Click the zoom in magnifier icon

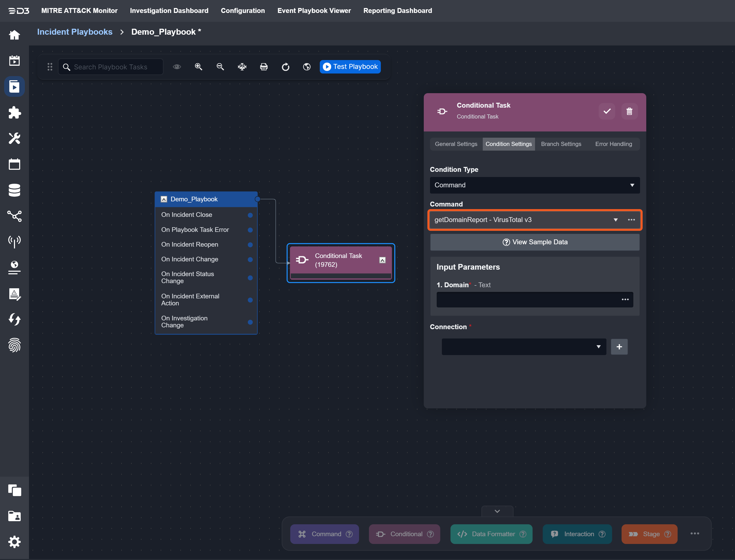[x=199, y=67]
